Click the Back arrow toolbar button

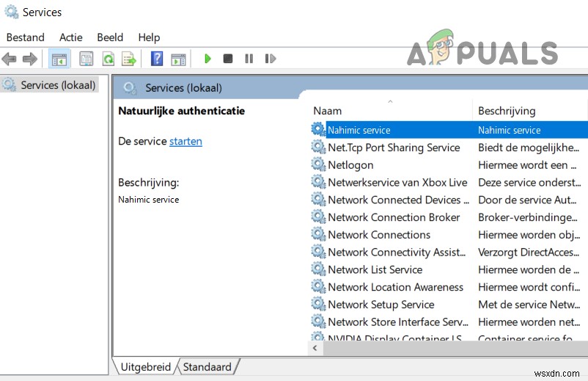click(x=9, y=59)
